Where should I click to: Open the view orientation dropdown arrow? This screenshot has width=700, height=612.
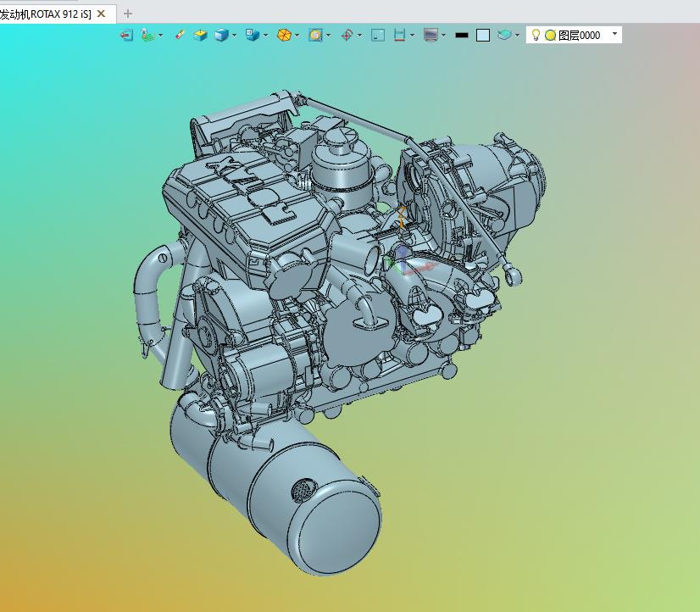265,36
